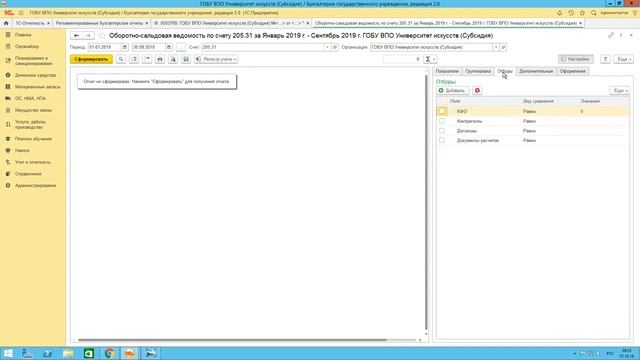Open the Органайзер section in sidebar

coord(27,47)
